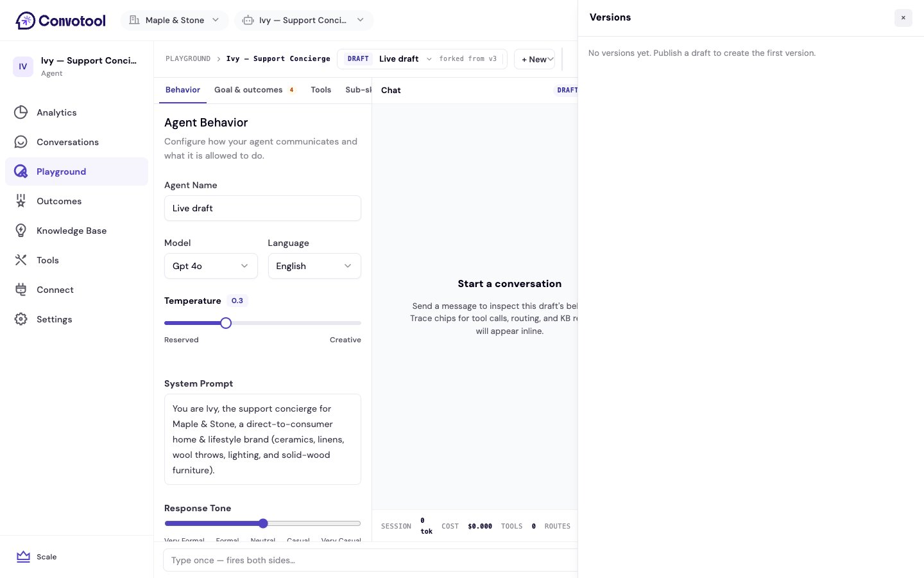Click the DRAFT badge beside Live draft

click(x=358, y=59)
